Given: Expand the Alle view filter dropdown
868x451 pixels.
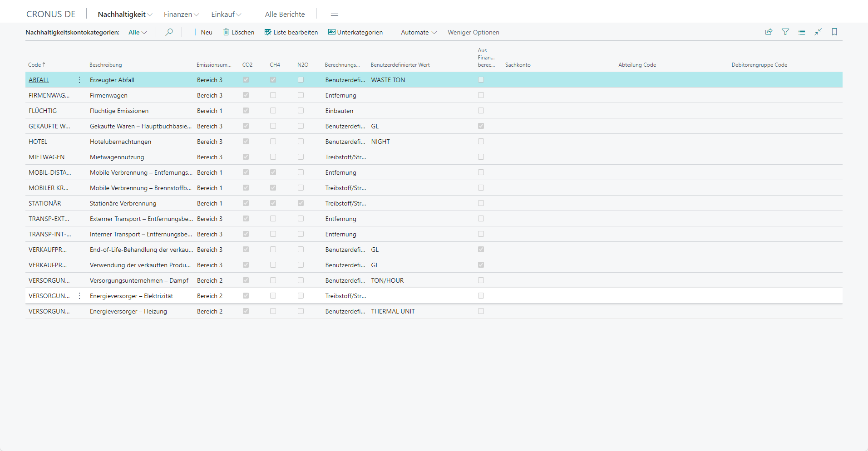Looking at the screenshot, I should tap(138, 32).
